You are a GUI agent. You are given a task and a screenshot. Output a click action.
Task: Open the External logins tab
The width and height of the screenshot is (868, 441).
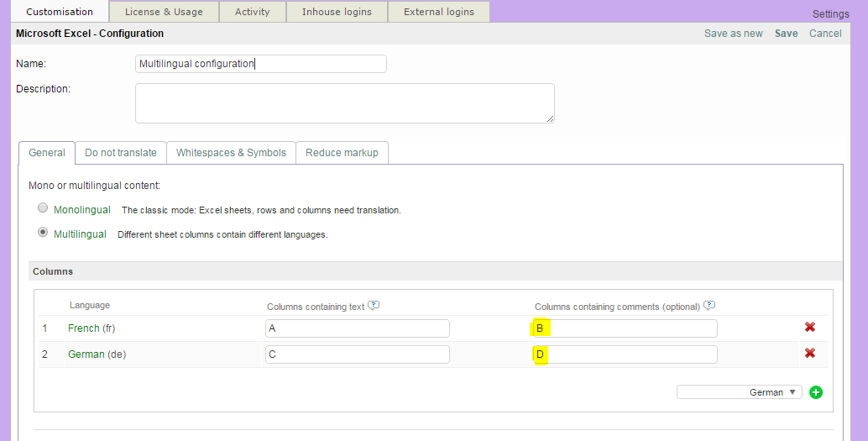click(439, 12)
